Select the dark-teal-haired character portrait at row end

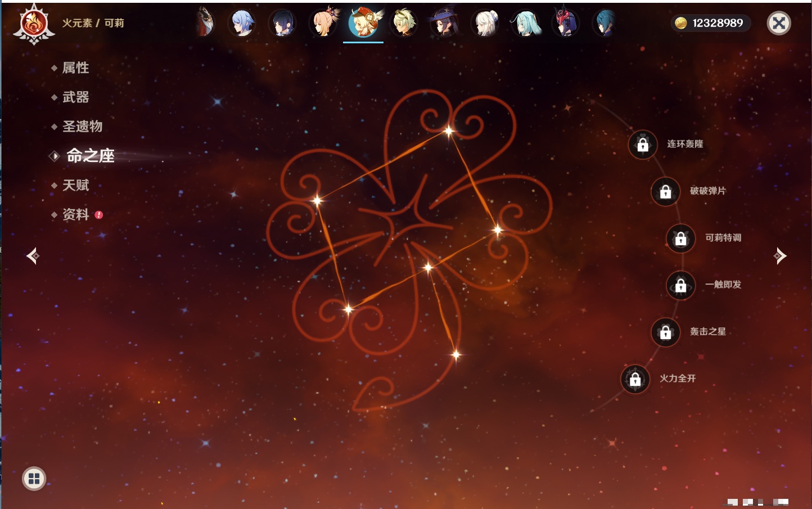click(x=605, y=23)
